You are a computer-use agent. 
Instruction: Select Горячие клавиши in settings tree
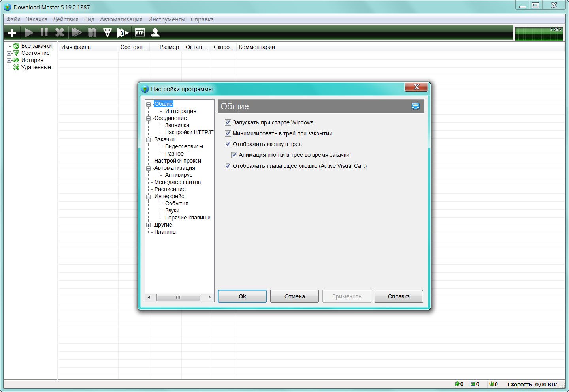pos(188,218)
